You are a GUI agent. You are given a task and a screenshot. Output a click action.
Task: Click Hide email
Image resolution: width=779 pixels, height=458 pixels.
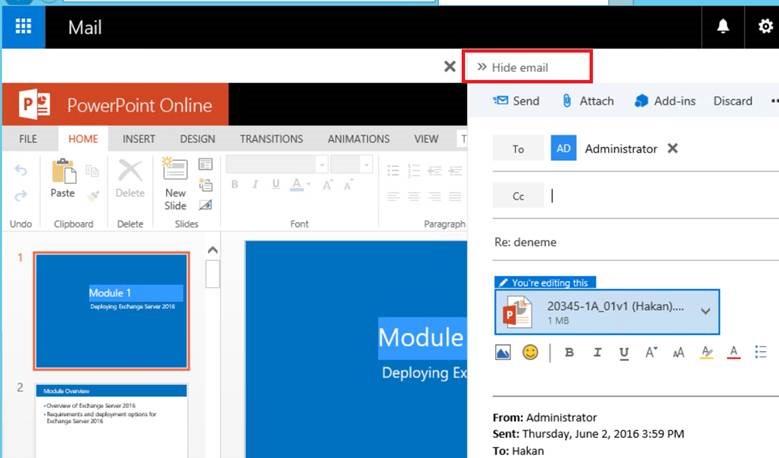(x=513, y=67)
